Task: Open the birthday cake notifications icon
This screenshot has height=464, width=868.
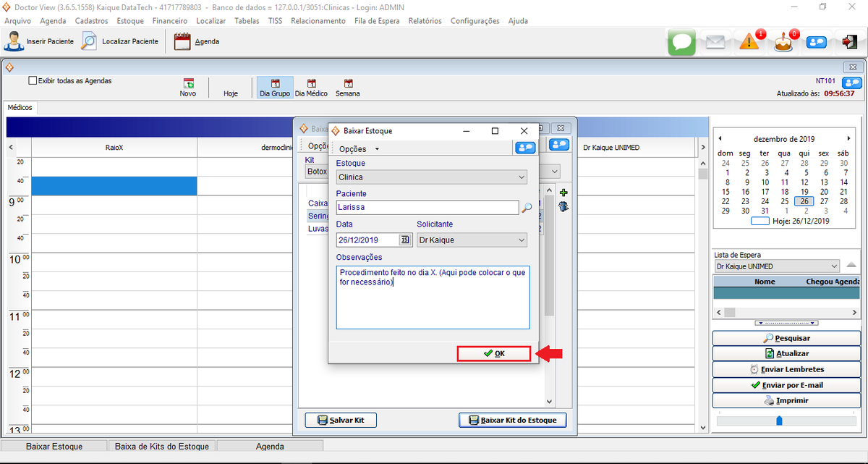Action: coord(783,43)
